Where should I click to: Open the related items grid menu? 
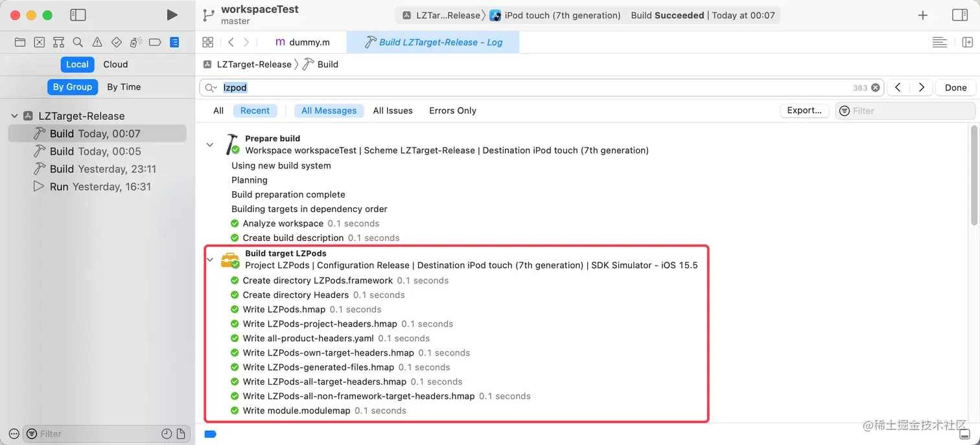(x=208, y=42)
